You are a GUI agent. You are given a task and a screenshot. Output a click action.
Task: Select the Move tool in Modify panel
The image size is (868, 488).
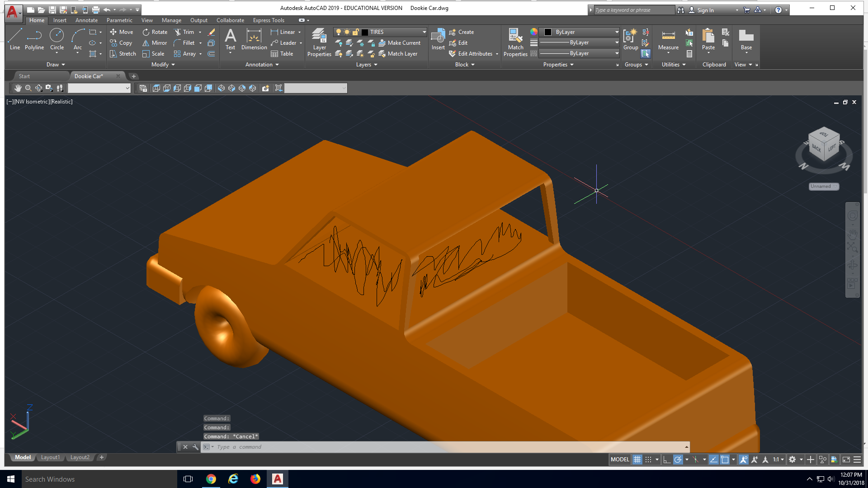point(121,32)
